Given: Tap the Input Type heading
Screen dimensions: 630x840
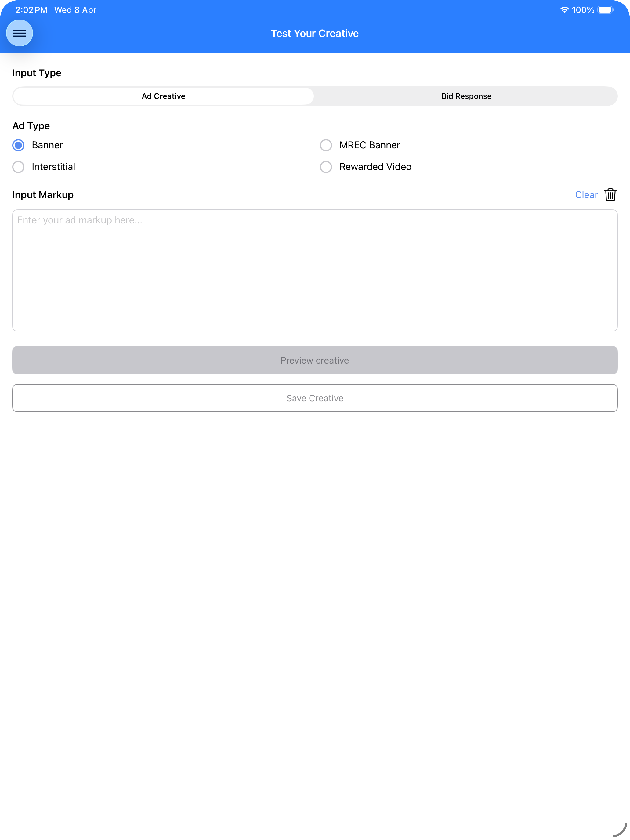Looking at the screenshot, I should [37, 73].
